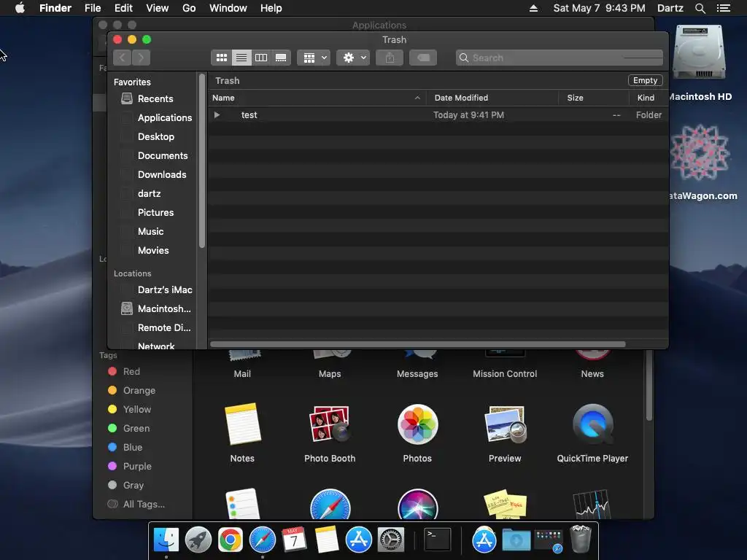Focus the Trash window Search field
The image size is (747, 560).
(560, 58)
